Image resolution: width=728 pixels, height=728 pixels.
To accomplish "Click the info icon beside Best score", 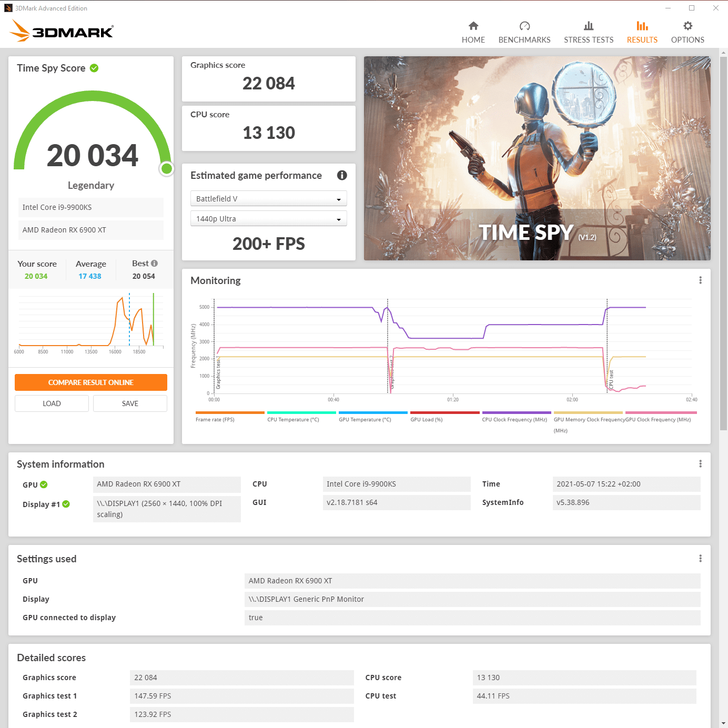I will click(x=154, y=263).
